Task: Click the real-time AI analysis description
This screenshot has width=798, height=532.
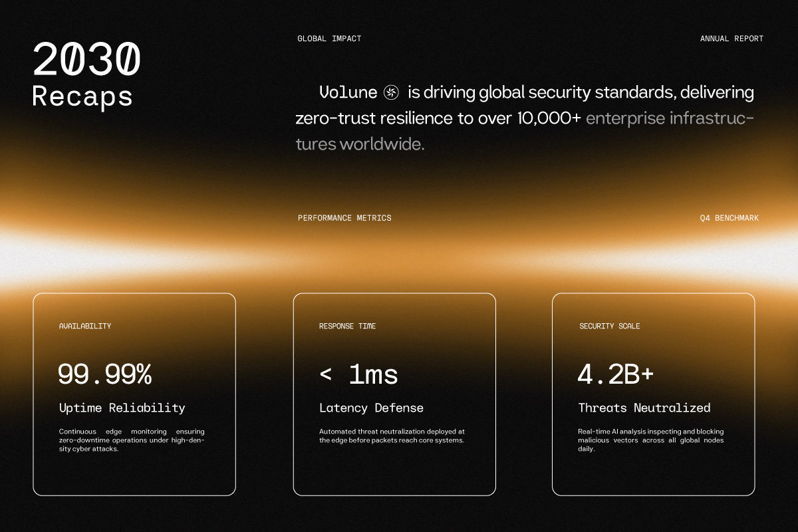Action: click(x=651, y=440)
